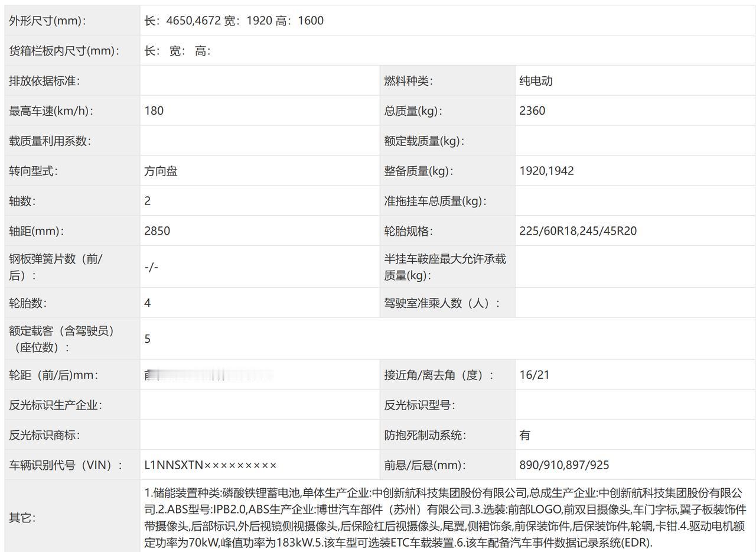The image size is (756, 552).
Task: Click the 外形尺寸(mm) label cell
Action: [72, 21]
